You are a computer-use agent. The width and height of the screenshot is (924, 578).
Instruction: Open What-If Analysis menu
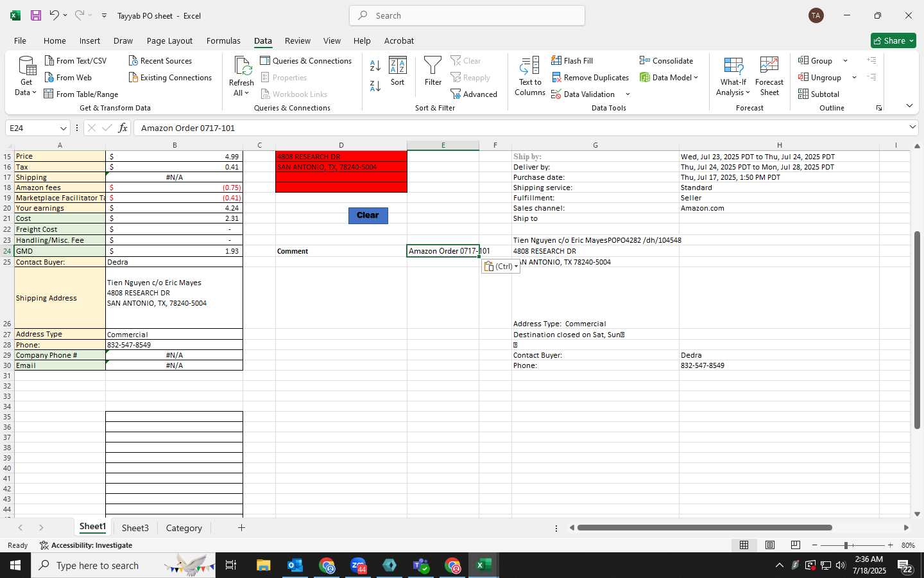click(733, 76)
